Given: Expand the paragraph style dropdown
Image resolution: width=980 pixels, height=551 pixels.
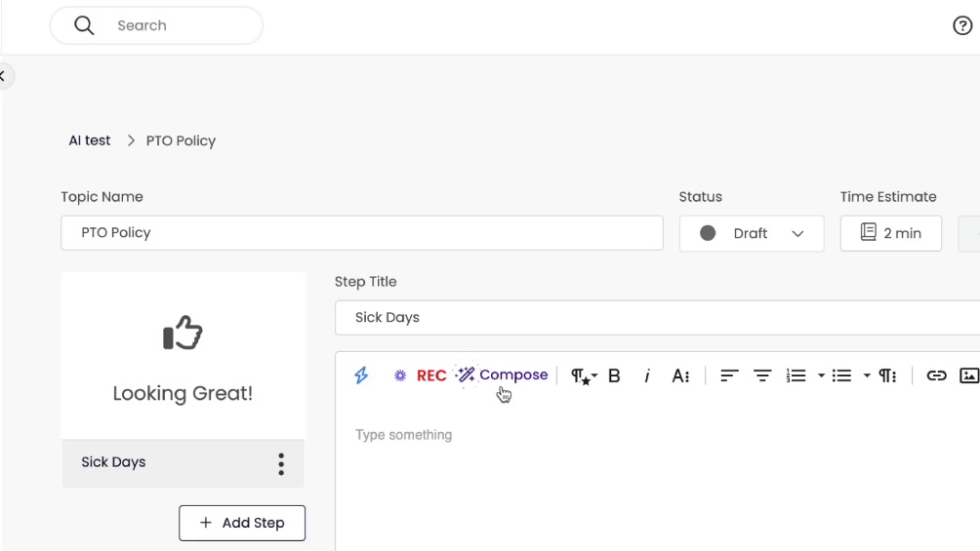Looking at the screenshot, I should coord(584,375).
